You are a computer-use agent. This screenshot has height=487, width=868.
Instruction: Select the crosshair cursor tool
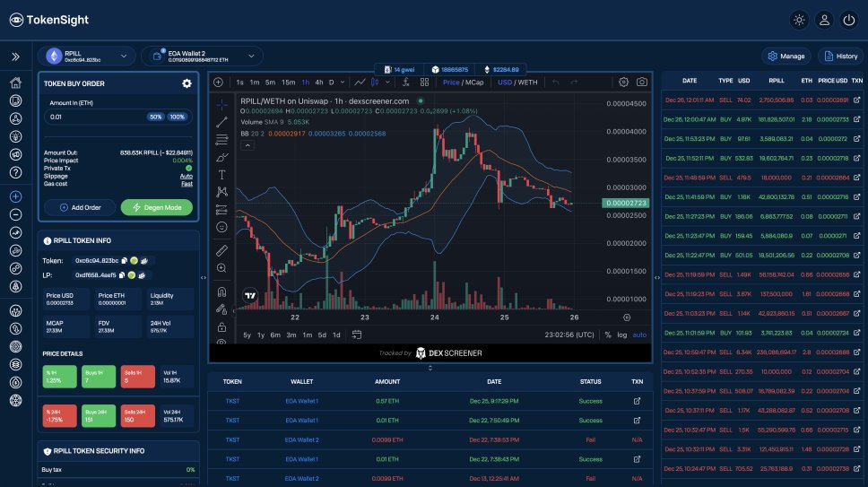click(221, 104)
